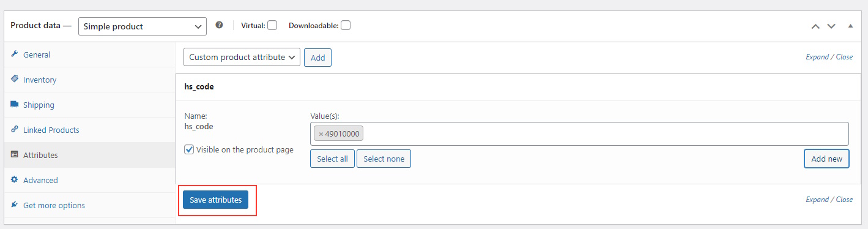
Task: Uncheck Visible on the product page
Action: (x=189, y=149)
